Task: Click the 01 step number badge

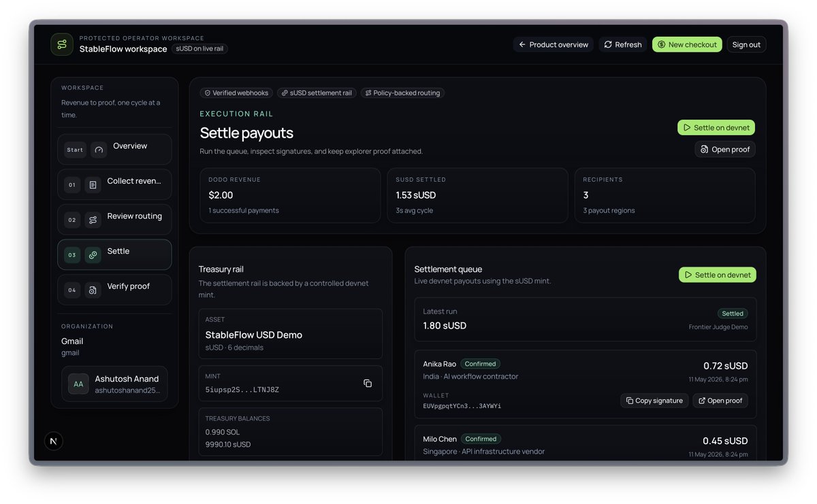Action: point(71,184)
